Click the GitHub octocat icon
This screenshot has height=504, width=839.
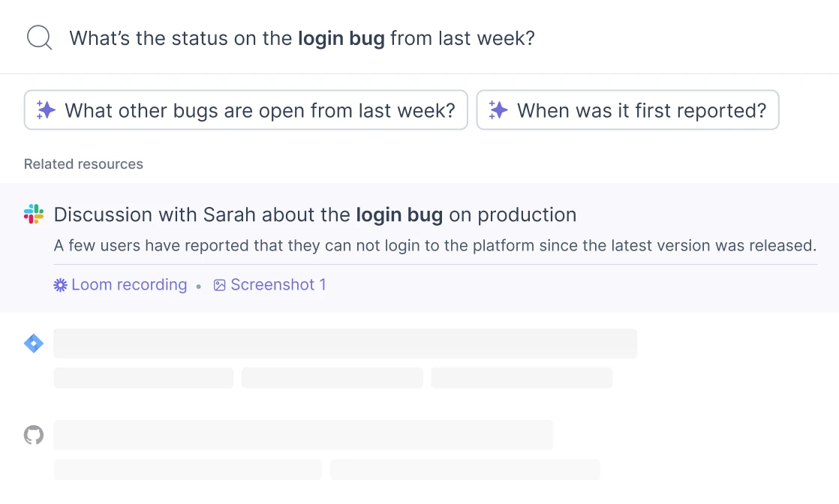tap(34, 435)
